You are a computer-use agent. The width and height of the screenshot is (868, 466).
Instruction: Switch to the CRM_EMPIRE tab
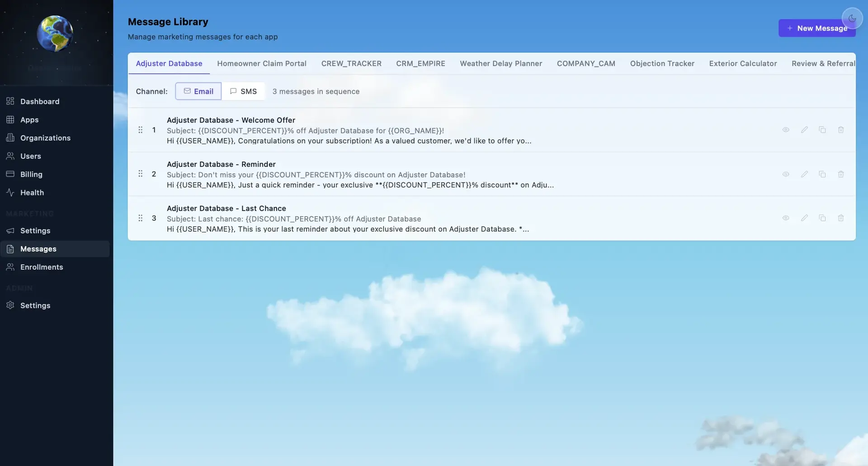coord(420,63)
